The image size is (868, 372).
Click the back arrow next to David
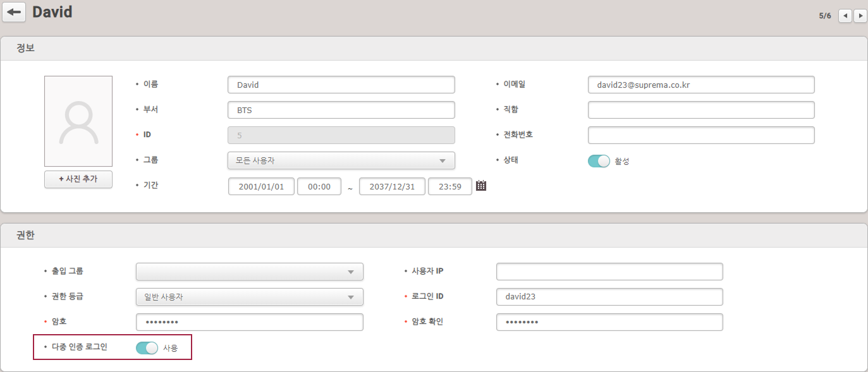point(14,12)
